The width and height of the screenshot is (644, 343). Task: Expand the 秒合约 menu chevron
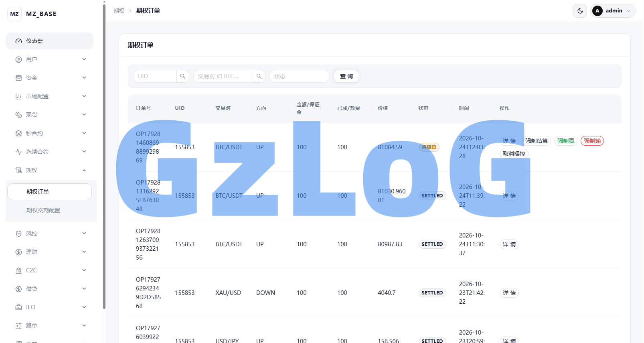click(84, 133)
